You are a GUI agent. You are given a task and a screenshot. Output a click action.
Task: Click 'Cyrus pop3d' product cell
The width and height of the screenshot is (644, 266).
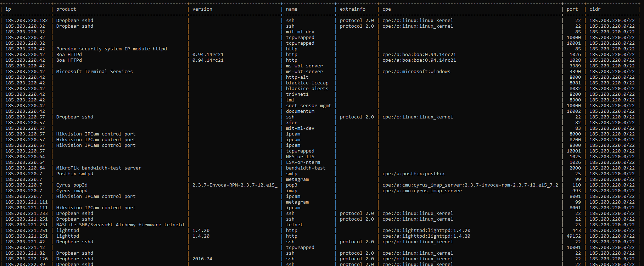[x=72, y=185]
